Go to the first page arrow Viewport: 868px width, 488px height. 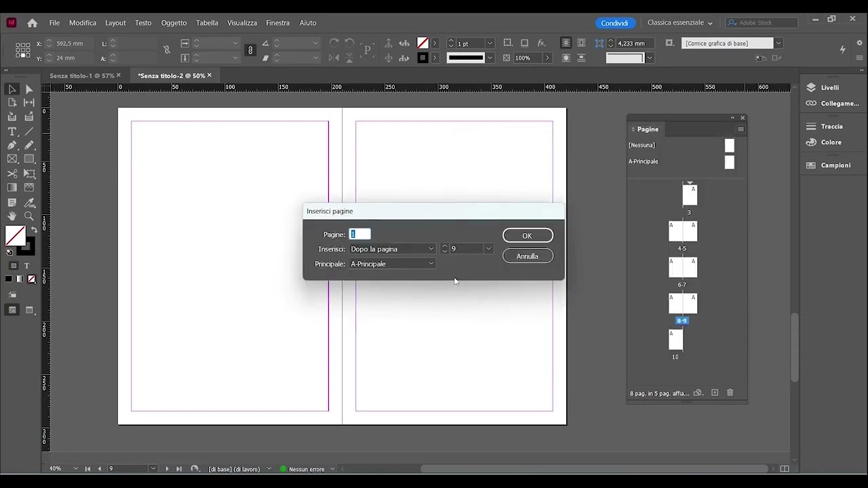point(87,469)
